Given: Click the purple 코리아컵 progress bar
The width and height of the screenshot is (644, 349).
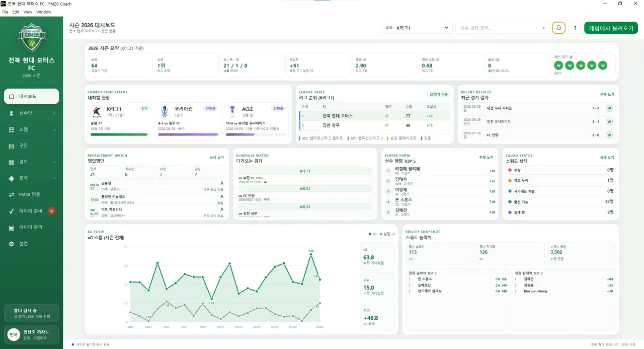Looking at the screenshot, I should pyautogui.click(x=188, y=134).
